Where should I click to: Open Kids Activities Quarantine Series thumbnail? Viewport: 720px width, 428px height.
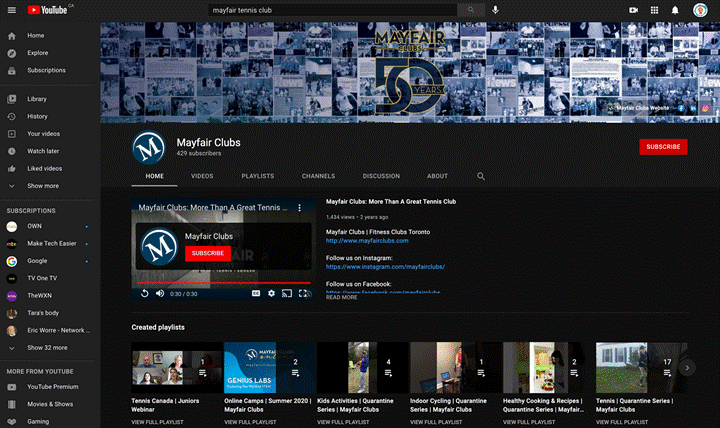click(363, 367)
